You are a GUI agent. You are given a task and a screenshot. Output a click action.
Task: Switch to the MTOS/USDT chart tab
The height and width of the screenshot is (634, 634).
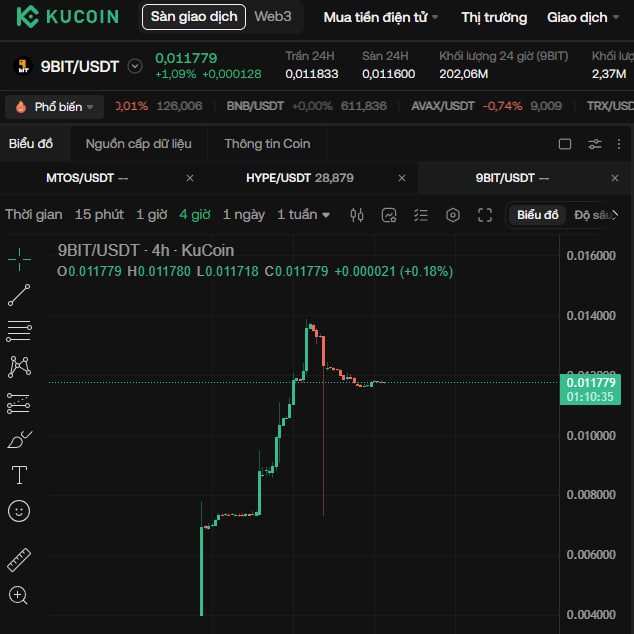[87, 178]
